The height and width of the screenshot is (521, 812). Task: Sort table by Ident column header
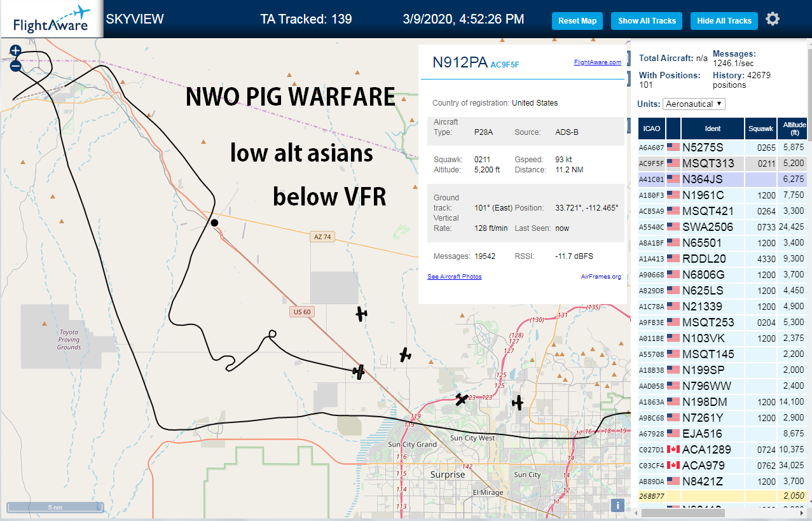[713, 129]
